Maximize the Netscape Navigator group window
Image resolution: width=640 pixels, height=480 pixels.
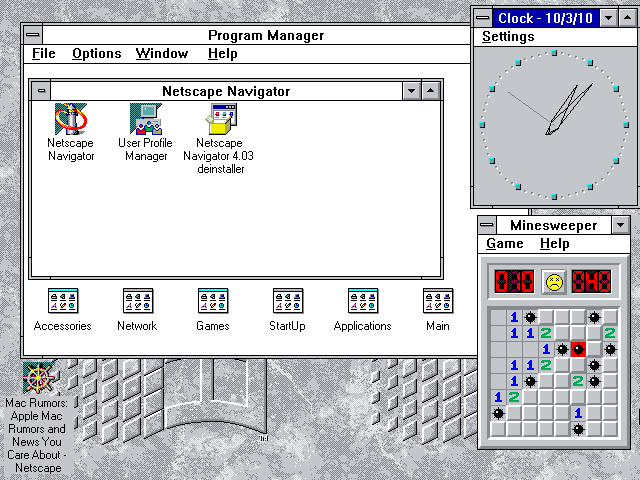(430, 91)
